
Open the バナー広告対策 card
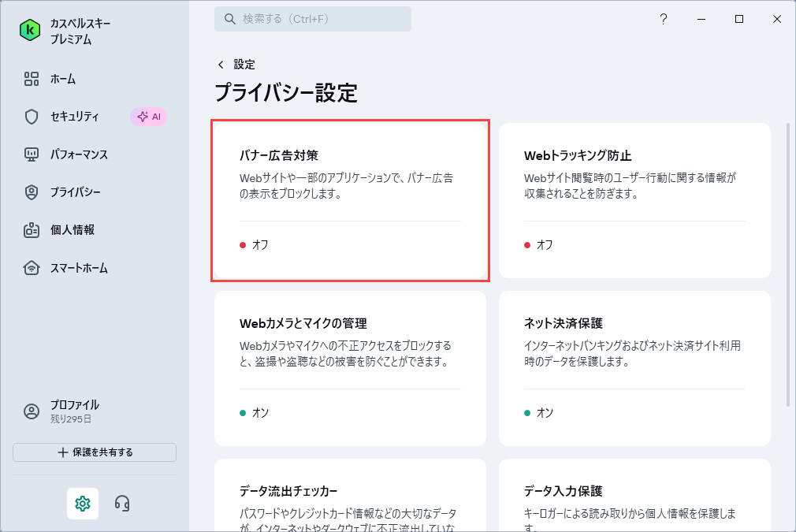point(350,200)
